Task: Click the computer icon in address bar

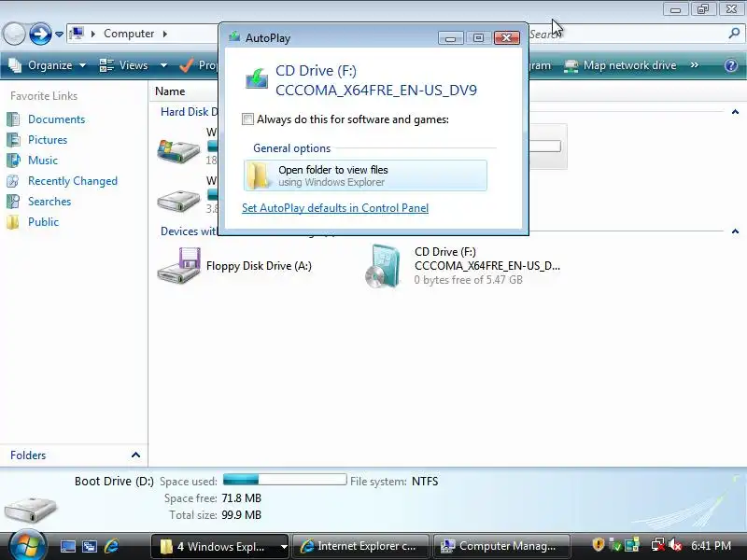Action: (x=77, y=34)
